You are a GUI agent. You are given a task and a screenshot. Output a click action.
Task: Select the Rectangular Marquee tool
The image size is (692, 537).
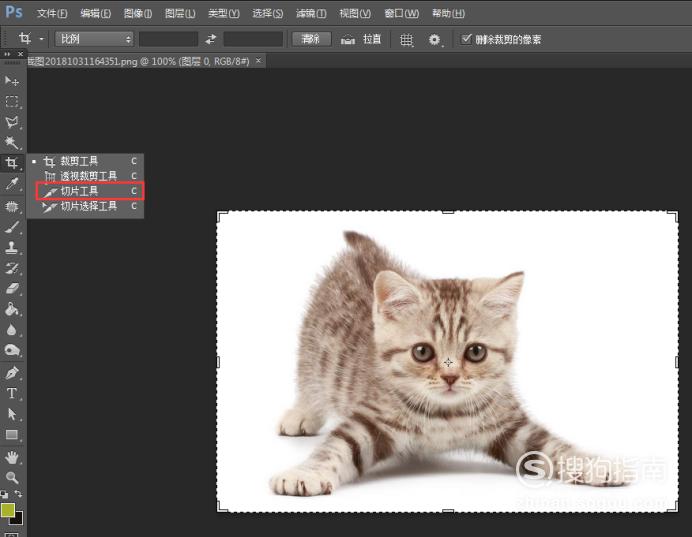pyautogui.click(x=12, y=102)
